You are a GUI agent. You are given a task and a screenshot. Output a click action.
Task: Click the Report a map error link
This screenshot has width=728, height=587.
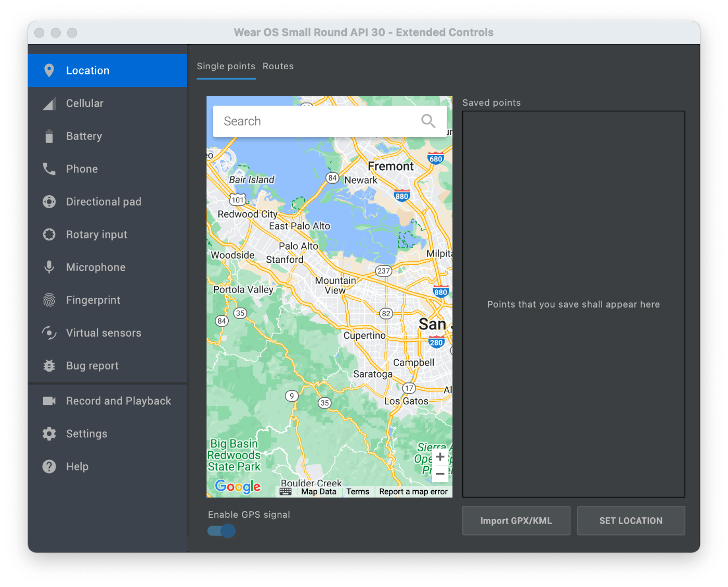pyautogui.click(x=413, y=491)
